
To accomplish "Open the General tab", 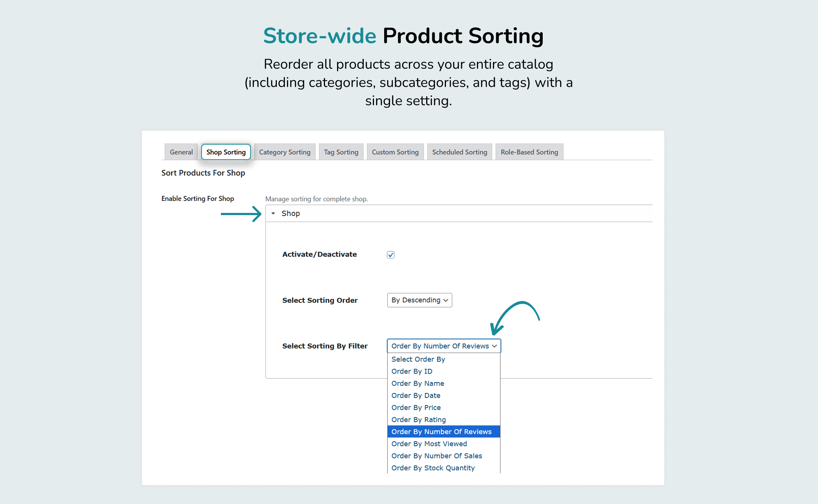I will point(181,152).
